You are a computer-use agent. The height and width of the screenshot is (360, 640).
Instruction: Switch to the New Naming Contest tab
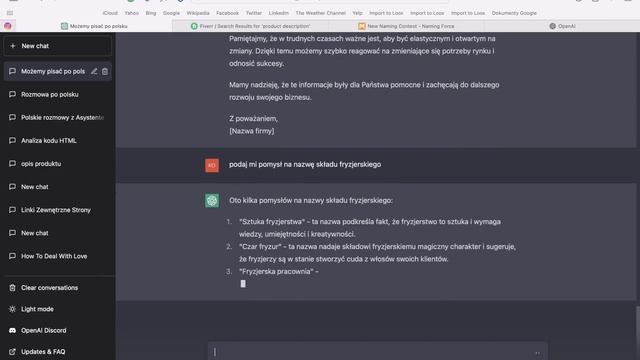tap(406, 26)
